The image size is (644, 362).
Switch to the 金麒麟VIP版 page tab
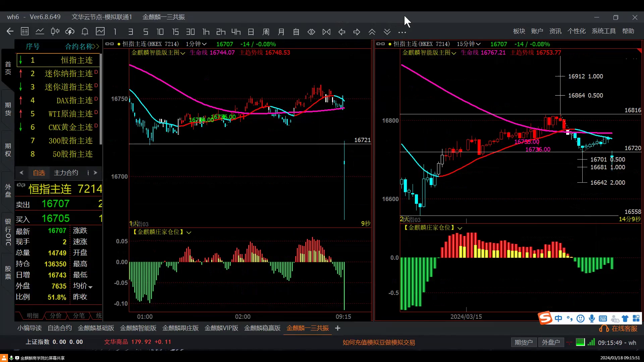click(221, 328)
